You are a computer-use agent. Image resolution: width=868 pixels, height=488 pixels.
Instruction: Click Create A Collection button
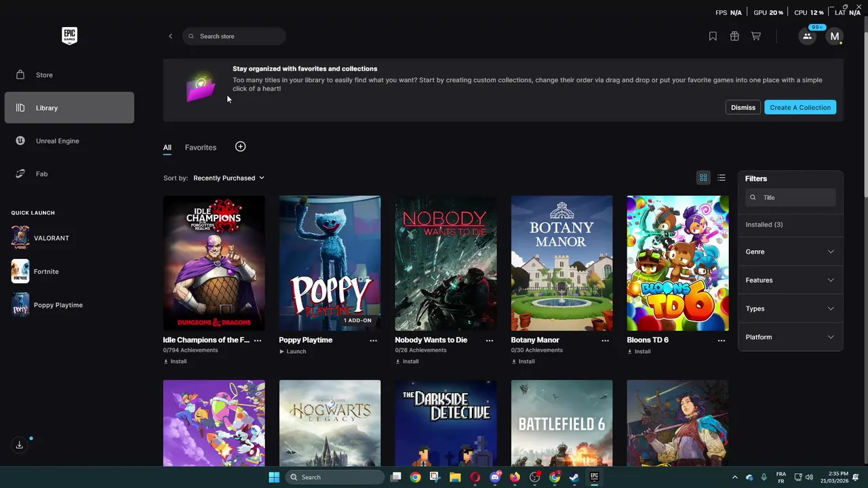(800, 107)
